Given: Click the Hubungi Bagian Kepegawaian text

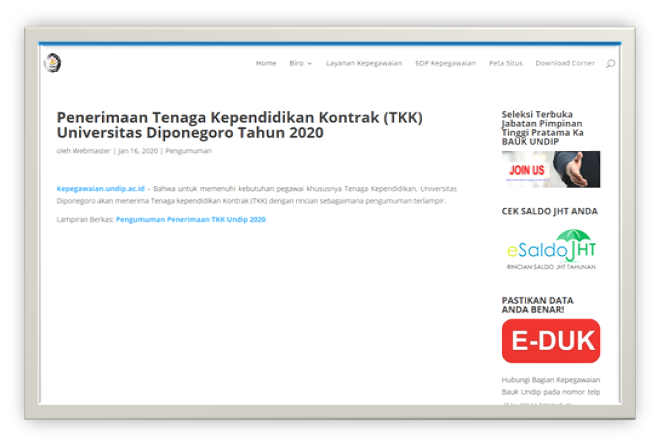Looking at the screenshot, I should click(x=548, y=380).
